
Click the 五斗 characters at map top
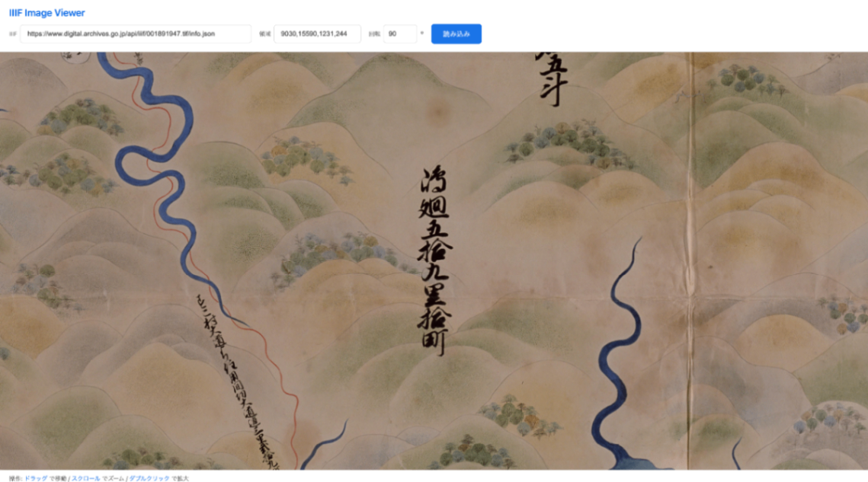coord(552,79)
